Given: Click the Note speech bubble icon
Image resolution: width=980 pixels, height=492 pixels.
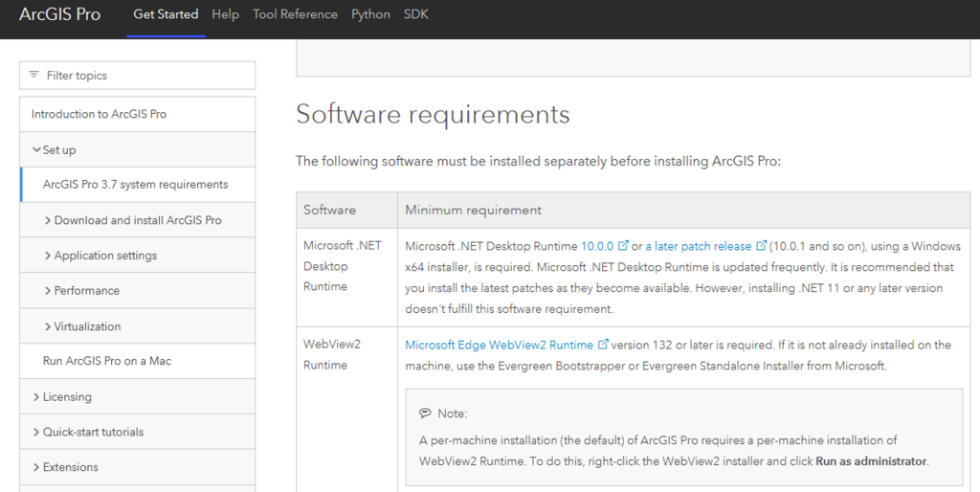Looking at the screenshot, I should coord(425,414).
